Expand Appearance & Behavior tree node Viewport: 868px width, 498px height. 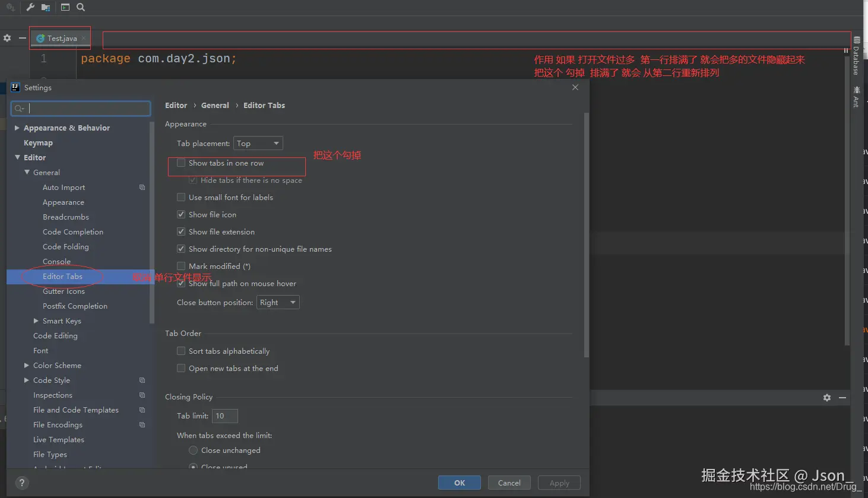17,128
